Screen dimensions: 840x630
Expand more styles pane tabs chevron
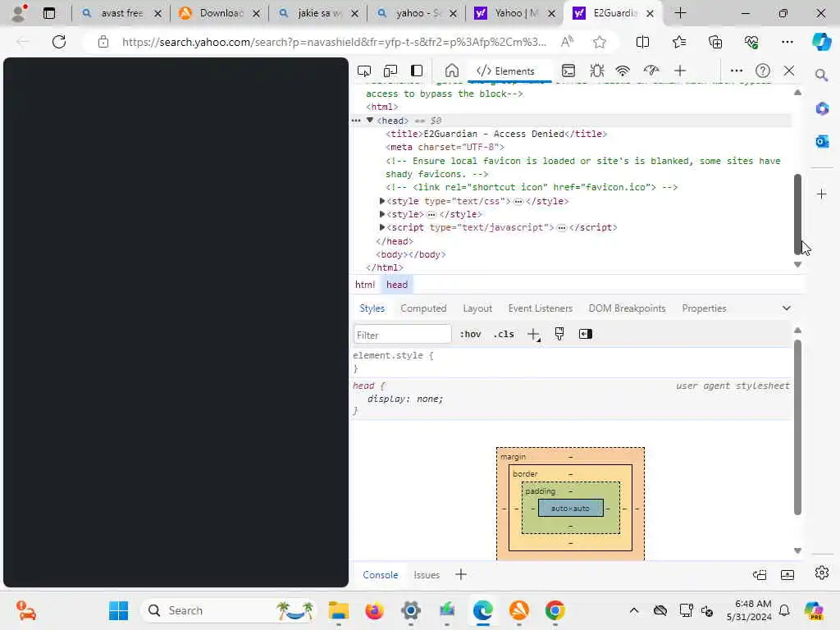(787, 308)
